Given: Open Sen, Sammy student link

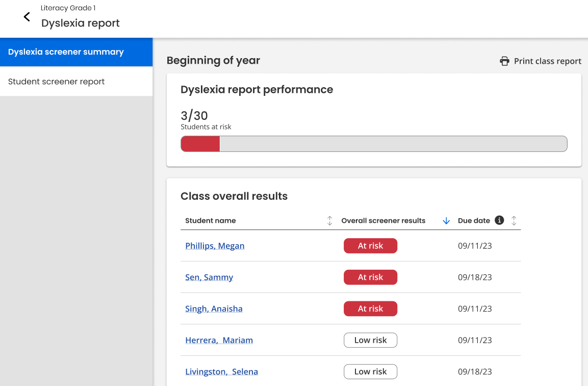Looking at the screenshot, I should [x=209, y=277].
